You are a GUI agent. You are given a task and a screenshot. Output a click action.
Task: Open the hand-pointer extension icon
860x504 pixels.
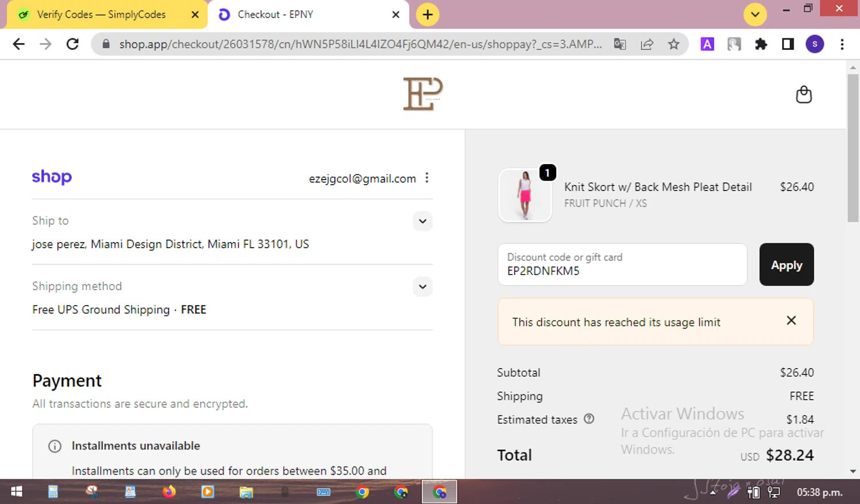(734, 44)
